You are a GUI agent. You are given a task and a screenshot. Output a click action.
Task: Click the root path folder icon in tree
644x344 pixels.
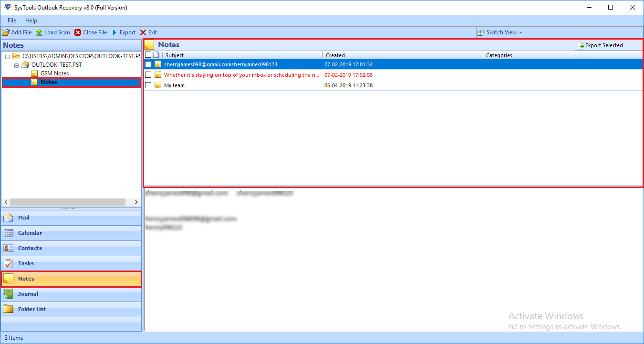coord(16,56)
